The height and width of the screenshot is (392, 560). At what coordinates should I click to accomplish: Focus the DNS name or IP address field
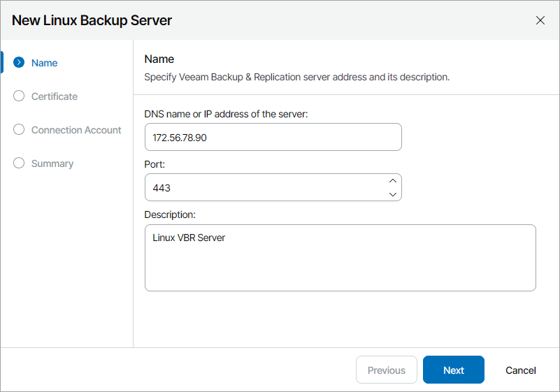point(273,138)
